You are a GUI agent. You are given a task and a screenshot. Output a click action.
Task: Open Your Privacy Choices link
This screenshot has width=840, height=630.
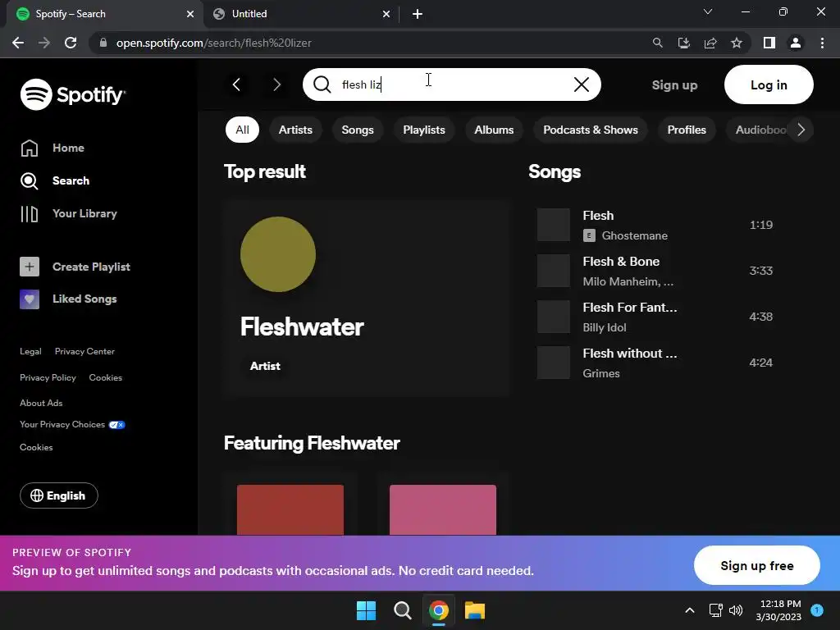coord(72,424)
